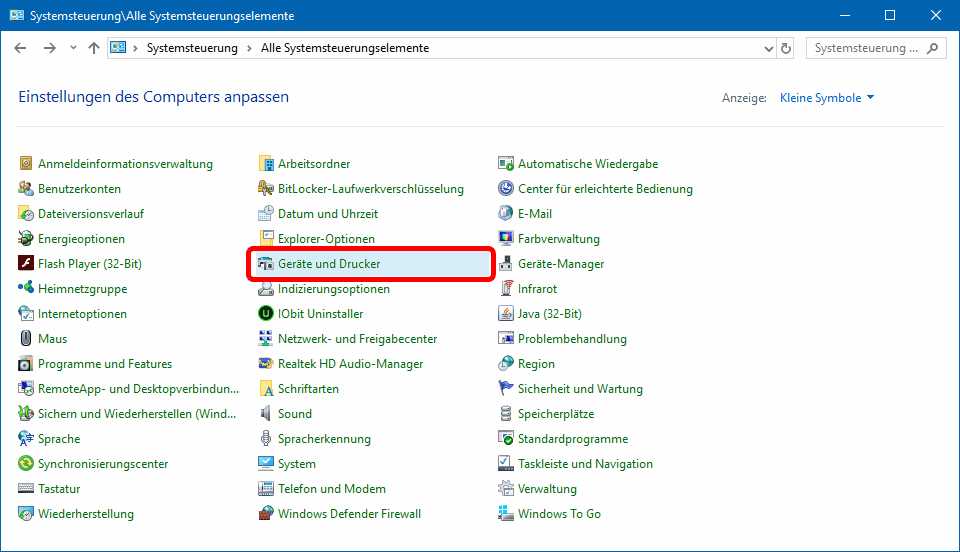Click the Maus icon

[x=27, y=339]
